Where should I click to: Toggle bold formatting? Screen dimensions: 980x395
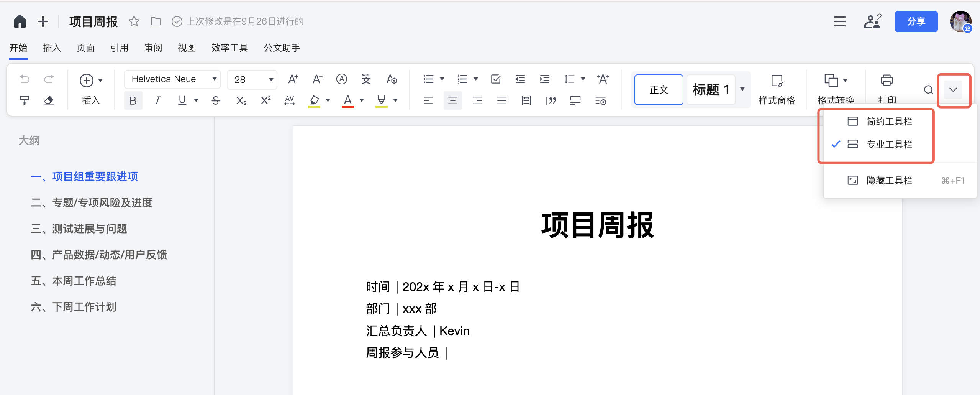(133, 101)
